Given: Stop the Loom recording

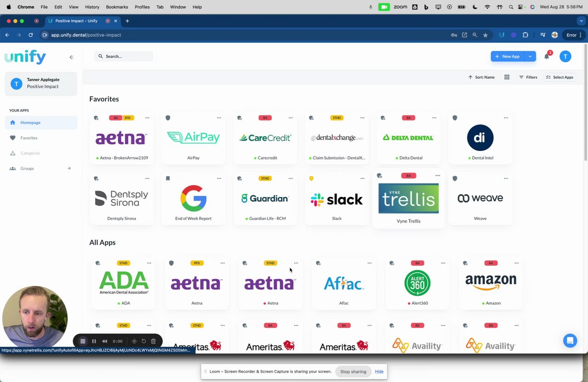Looking at the screenshot, I should point(83,341).
